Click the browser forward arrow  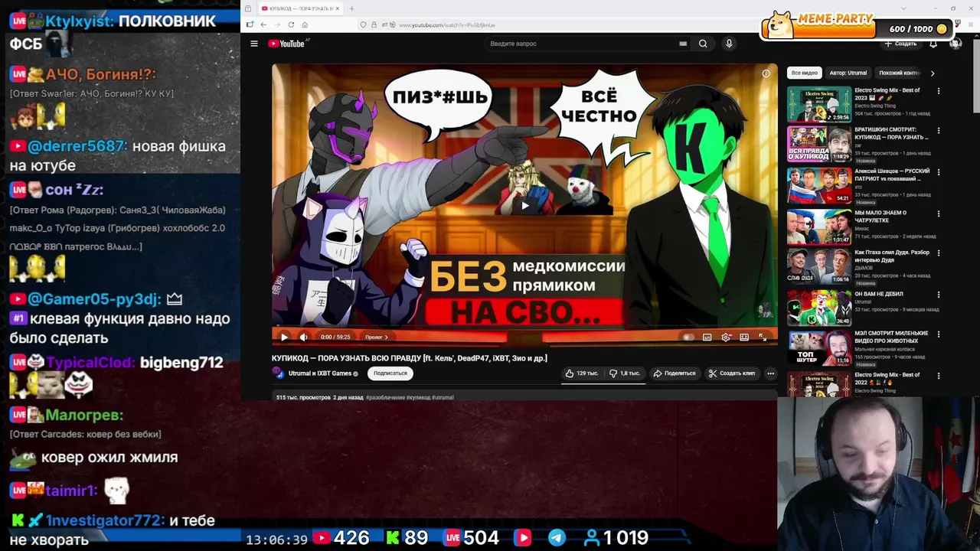pos(277,24)
